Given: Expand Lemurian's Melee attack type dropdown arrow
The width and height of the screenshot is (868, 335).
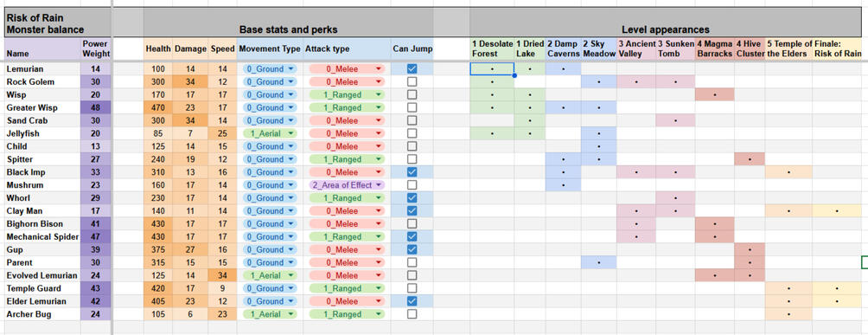Looking at the screenshot, I should pyautogui.click(x=379, y=69).
